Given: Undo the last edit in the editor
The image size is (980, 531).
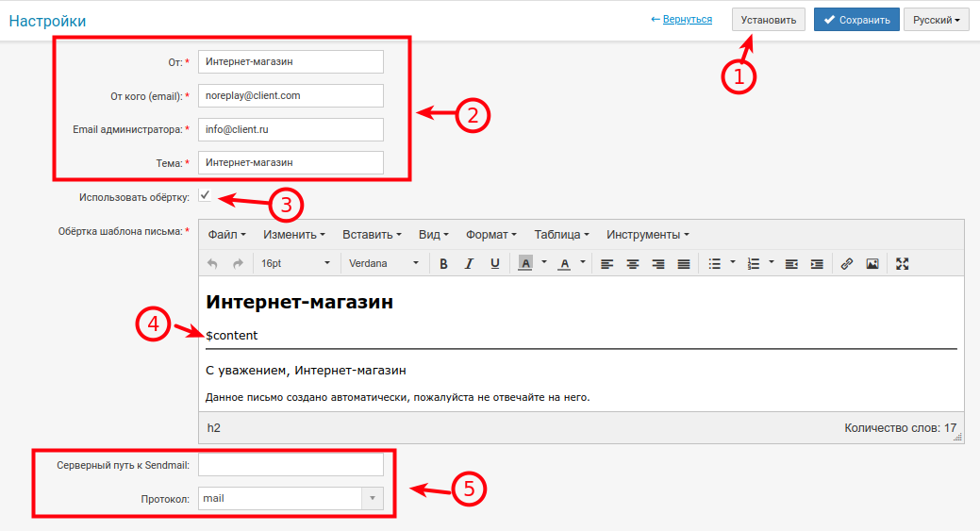Looking at the screenshot, I should pyautogui.click(x=212, y=264).
